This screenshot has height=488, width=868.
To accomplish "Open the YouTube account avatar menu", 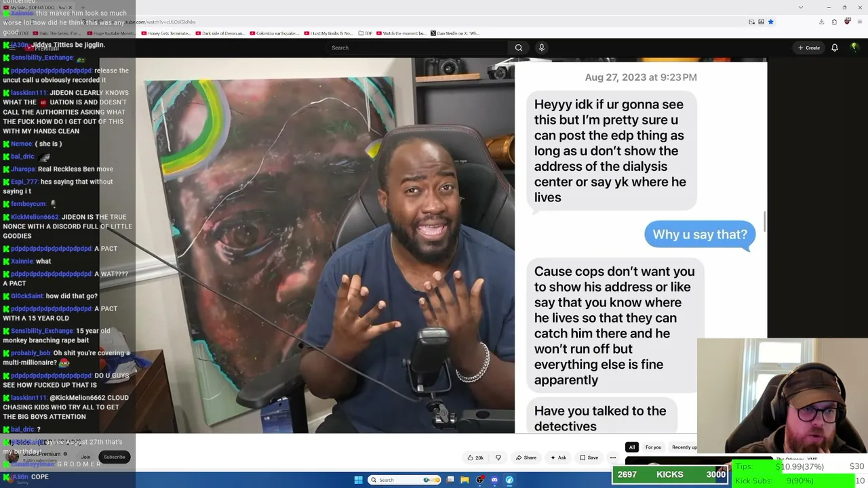I will tap(854, 47).
